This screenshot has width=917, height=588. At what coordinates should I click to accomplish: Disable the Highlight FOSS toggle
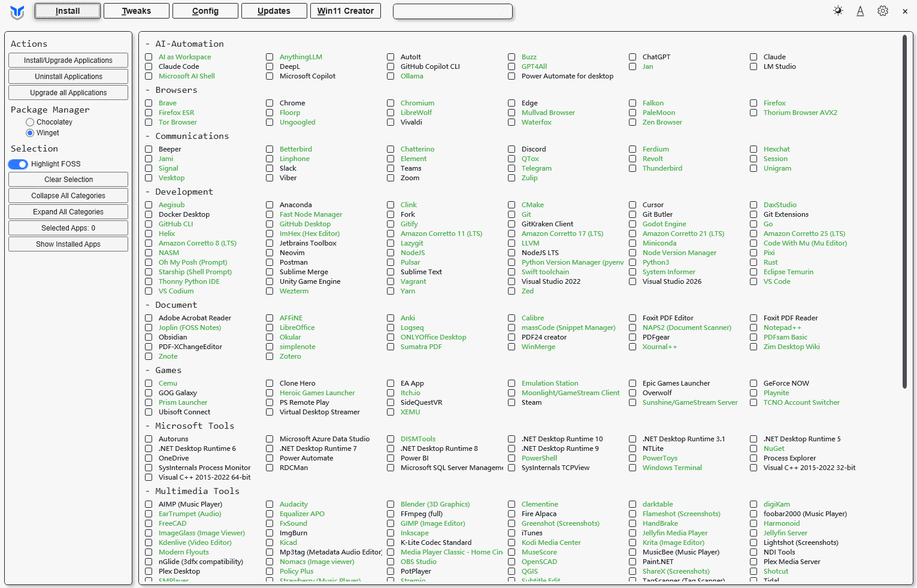19,164
